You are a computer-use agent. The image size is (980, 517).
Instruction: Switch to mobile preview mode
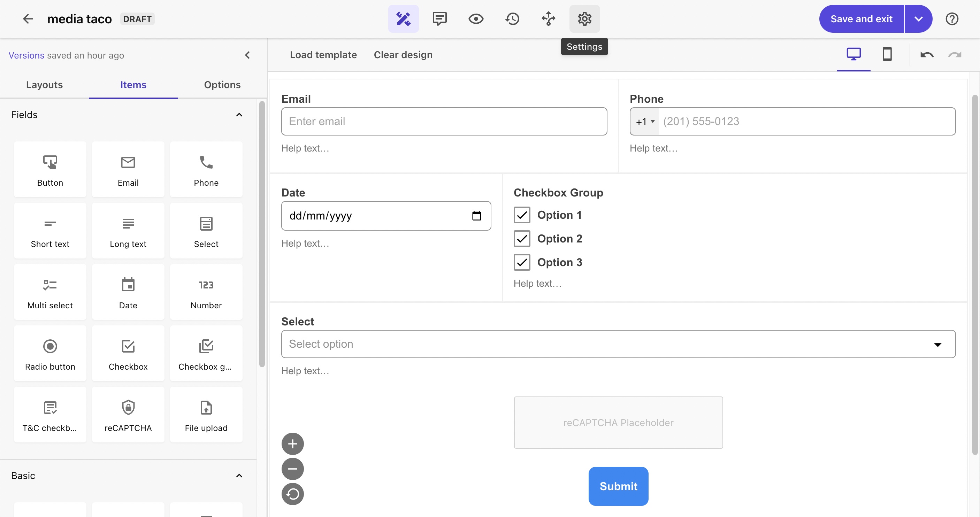(887, 54)
